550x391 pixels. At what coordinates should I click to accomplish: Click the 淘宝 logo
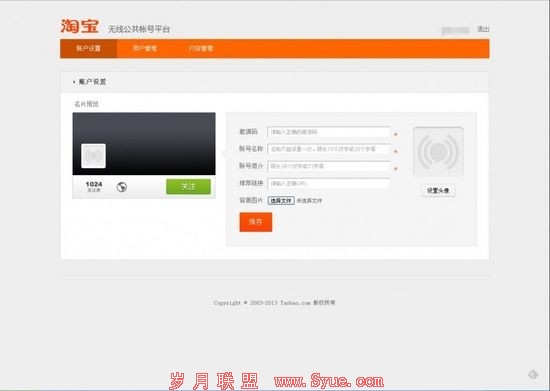coord(80,26)
